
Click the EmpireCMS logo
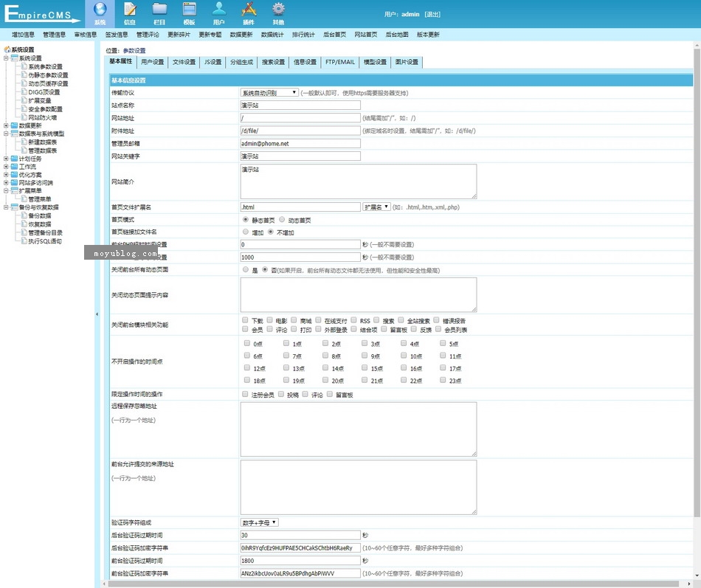41,13
